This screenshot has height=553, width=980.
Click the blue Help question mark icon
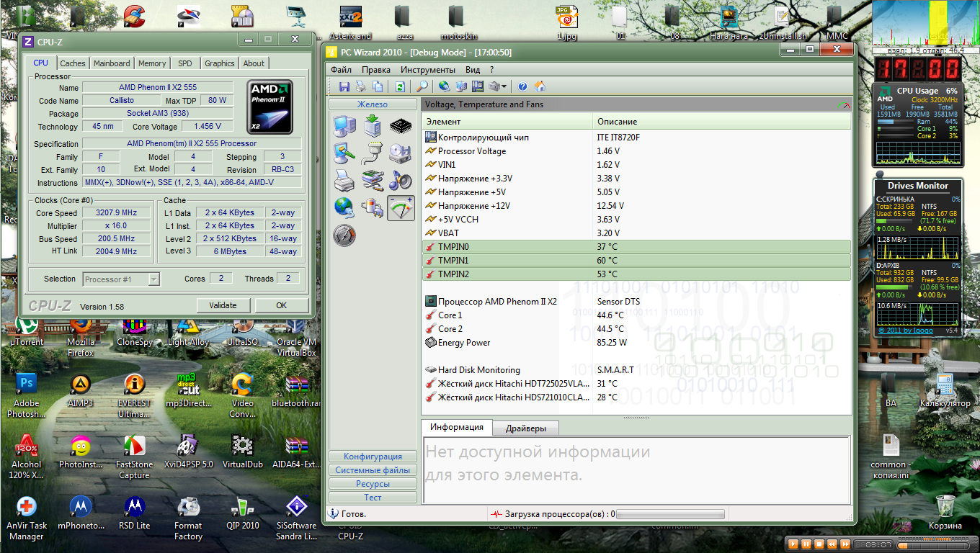522,86
